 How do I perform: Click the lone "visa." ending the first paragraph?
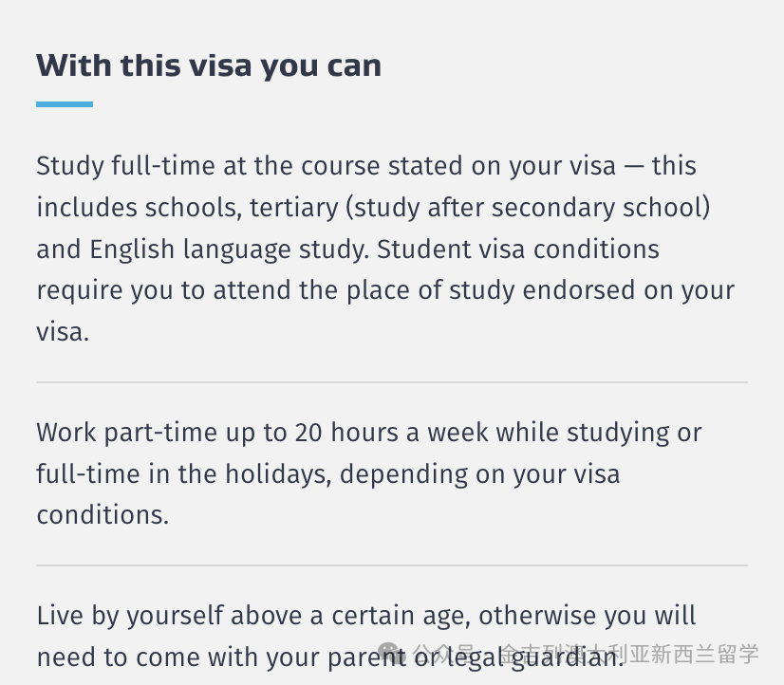[63, 332]
